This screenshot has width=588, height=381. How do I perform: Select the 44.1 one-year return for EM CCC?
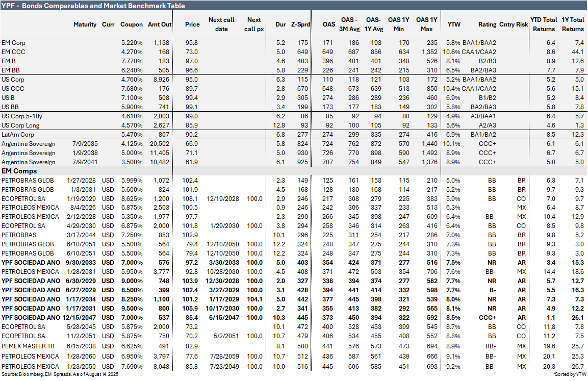point(577,52)
